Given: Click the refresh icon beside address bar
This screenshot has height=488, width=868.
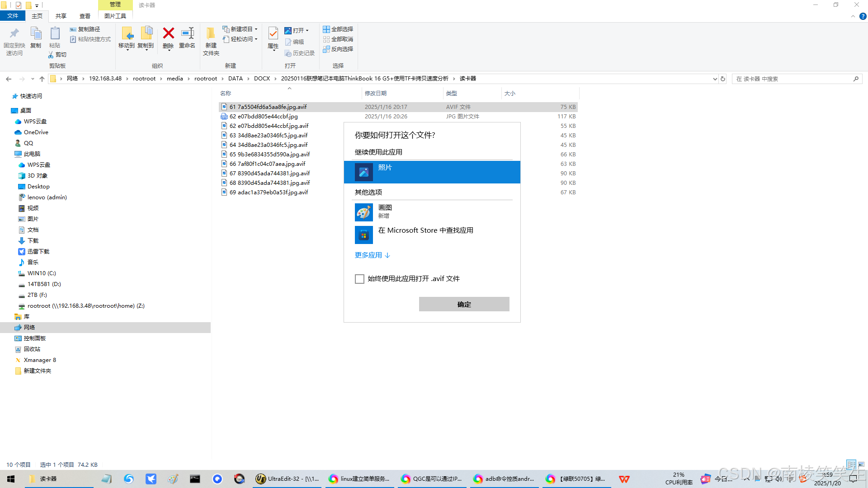Looking at the screenshot, I should pos(723,79).
